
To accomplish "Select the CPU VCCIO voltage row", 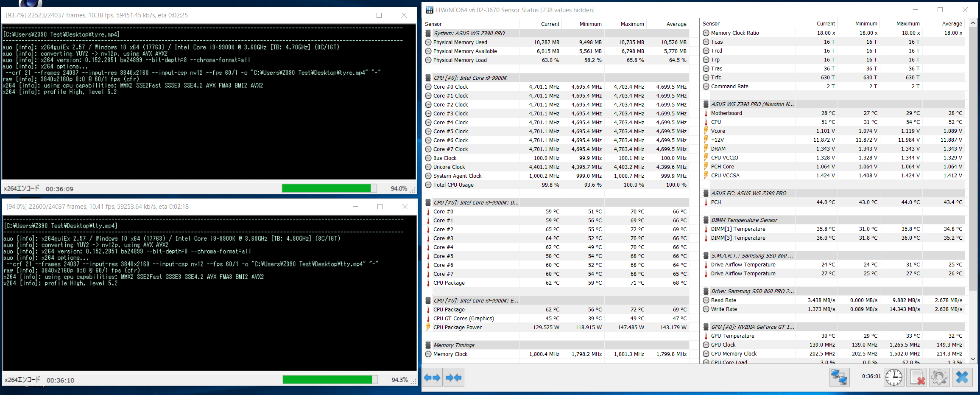I will (x=833, y=157).
